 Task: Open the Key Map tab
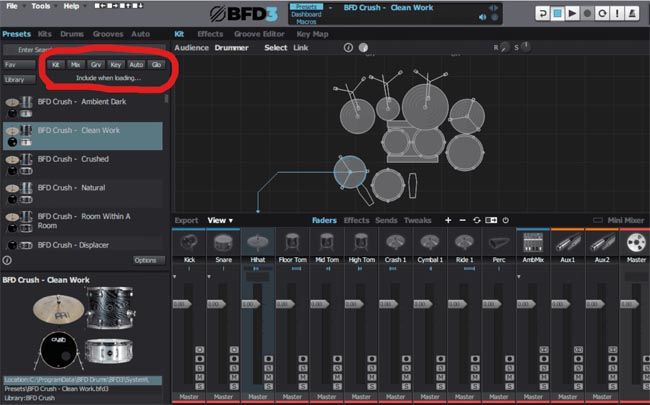(312, 34)
